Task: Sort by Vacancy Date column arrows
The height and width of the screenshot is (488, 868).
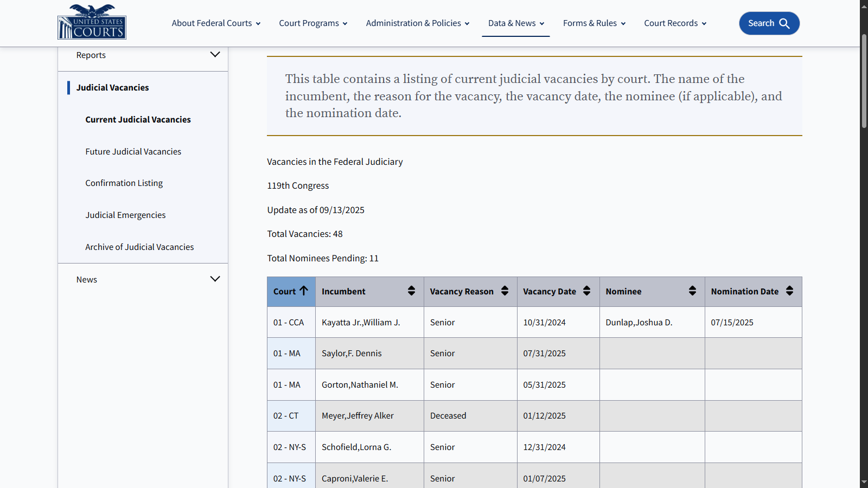Action: (586, 291)
